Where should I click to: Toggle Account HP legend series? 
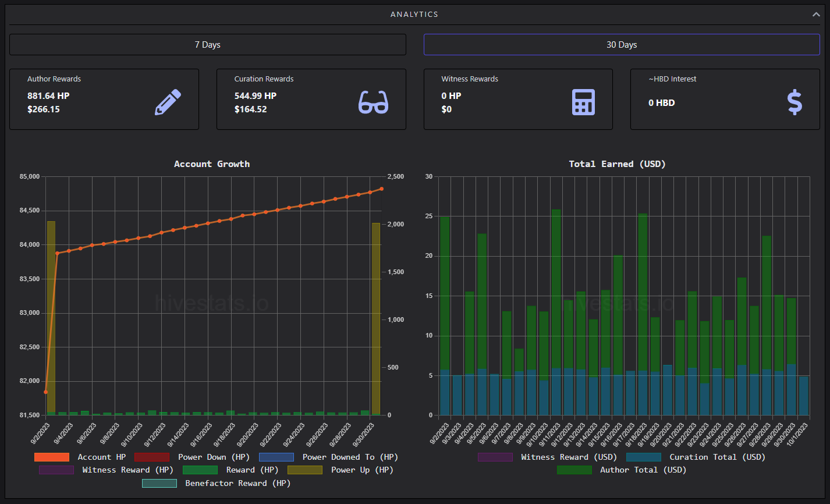pyautogui.click(x=80, y=457)
